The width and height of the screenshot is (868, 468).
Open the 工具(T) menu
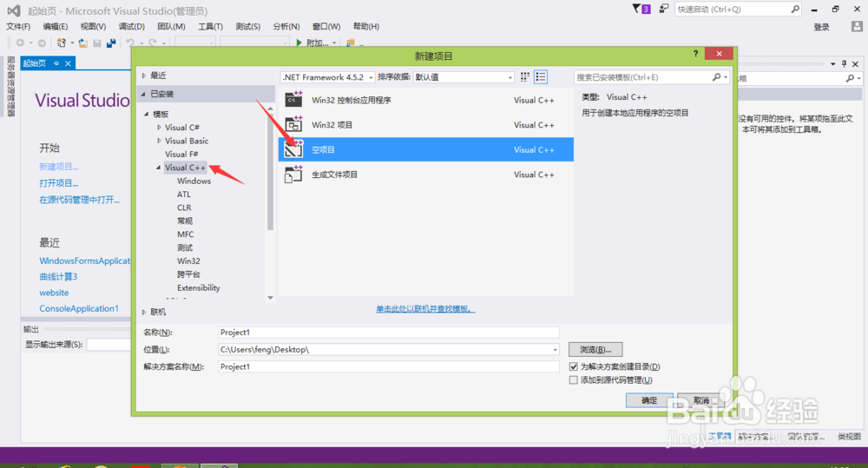point(210,27)
